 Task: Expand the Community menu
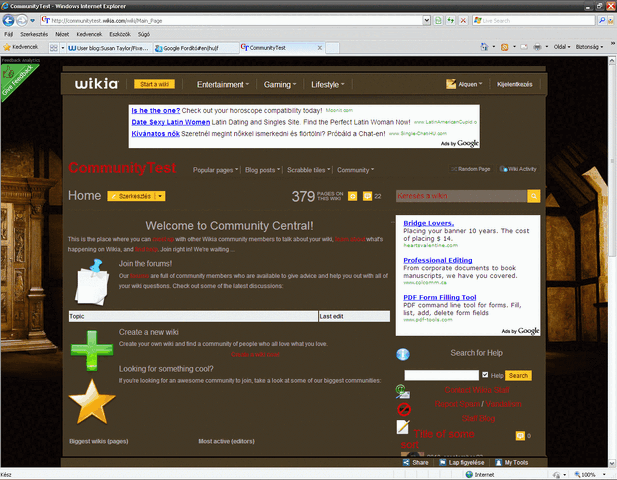click(355, 170)
